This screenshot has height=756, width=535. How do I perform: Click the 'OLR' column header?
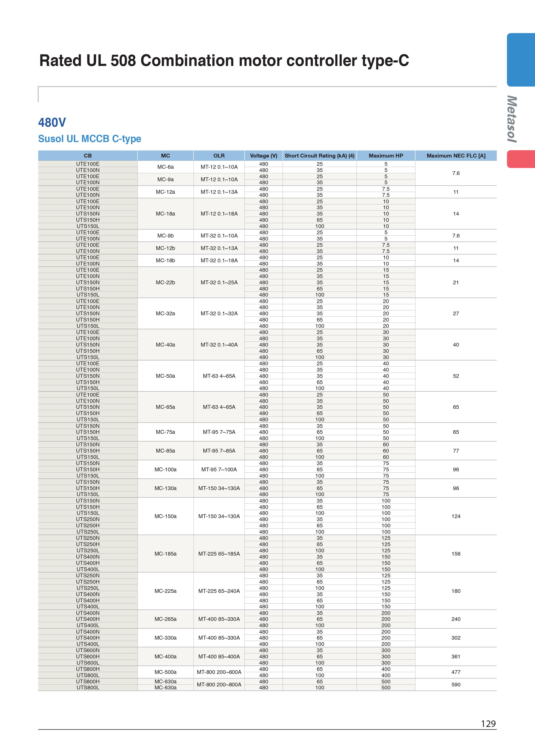pyautogui.click(x=219, y=156)
